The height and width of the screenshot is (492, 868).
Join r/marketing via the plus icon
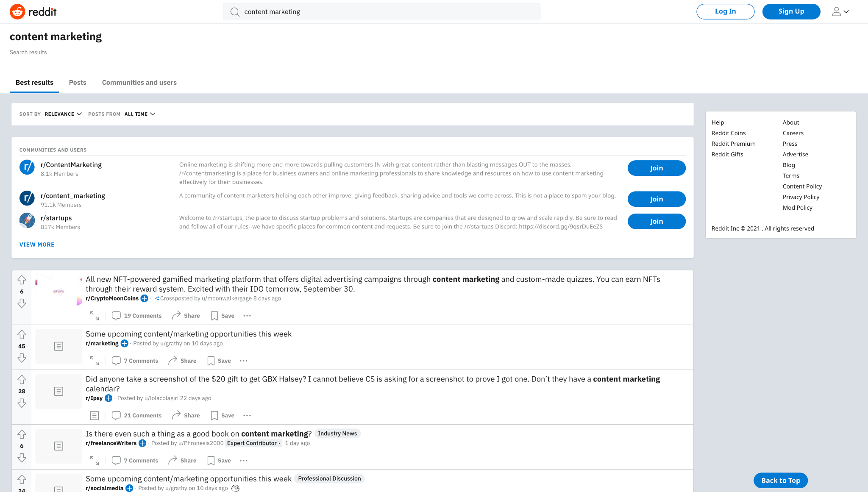(125, 344)
